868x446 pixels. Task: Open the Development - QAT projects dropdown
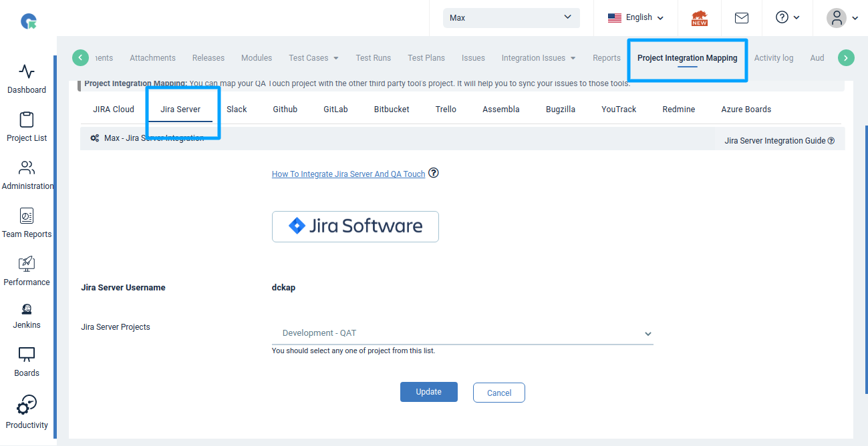coord(463,332)
